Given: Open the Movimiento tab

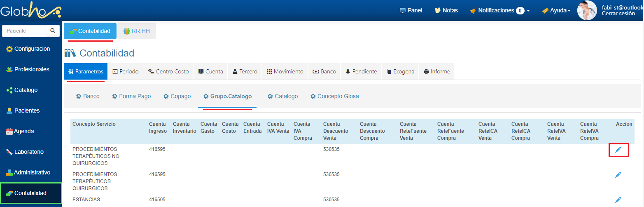Looking at the screenshot, I should [285, 71].
